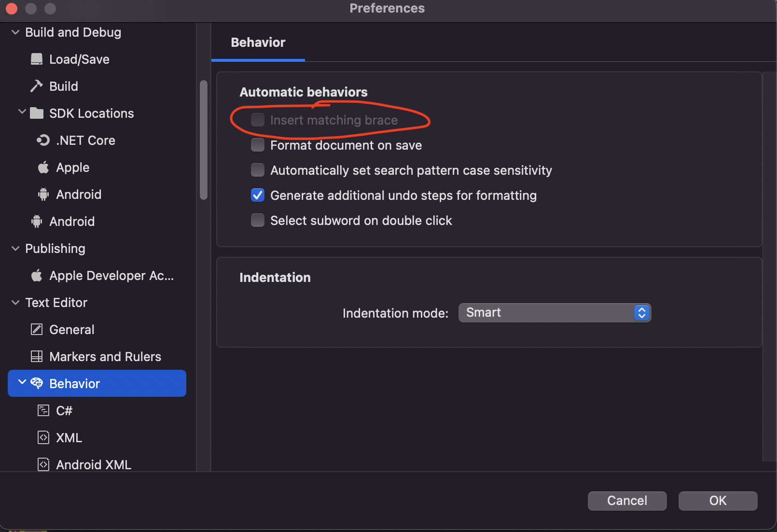Viewport: 777px width, 532px height.
Task: Collapse the Build and Debug section
Action: pyautogui.click(x=15, y=32)
